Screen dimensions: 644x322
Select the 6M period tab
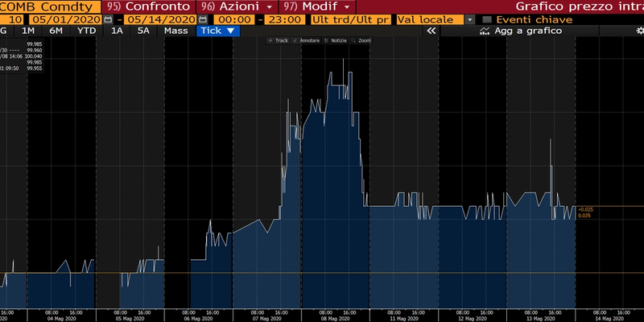point(56,31)
